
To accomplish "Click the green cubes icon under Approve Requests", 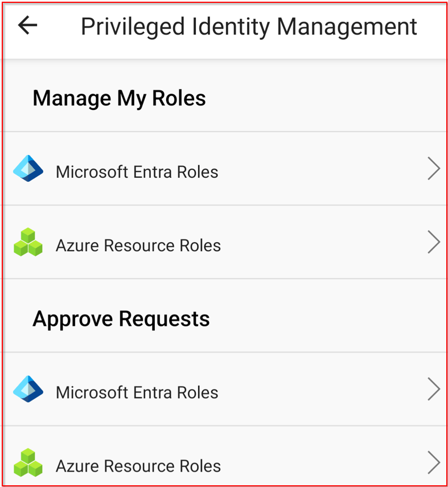I will tap(28, 464).
